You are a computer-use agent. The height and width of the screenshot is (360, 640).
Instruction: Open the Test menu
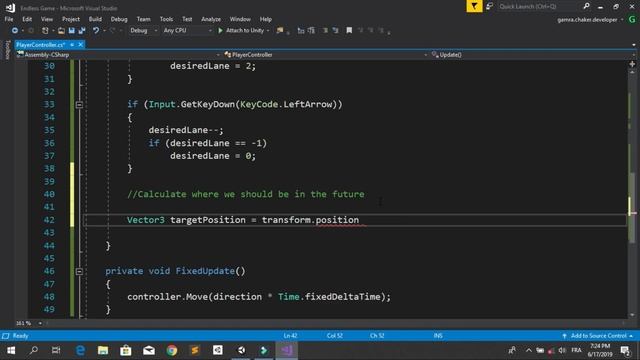pyautogui.click(x=187, y=19)
